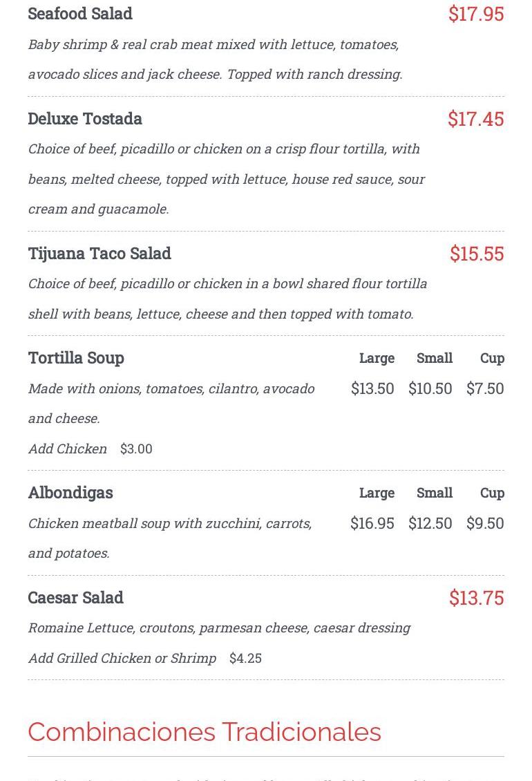Choose Albondigas Cup price $9.50
Viewport: 532px width, 781px height.
(x=485, y=523)
